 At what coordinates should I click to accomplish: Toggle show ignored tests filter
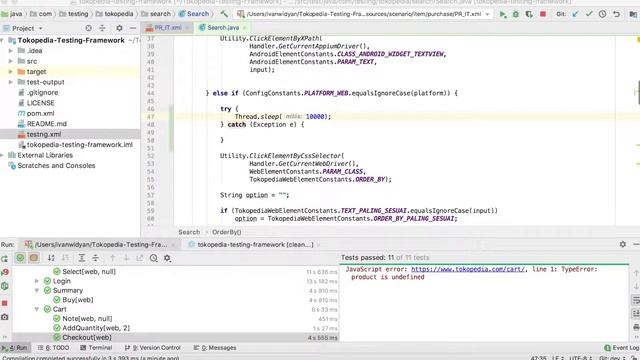(34, 258)
